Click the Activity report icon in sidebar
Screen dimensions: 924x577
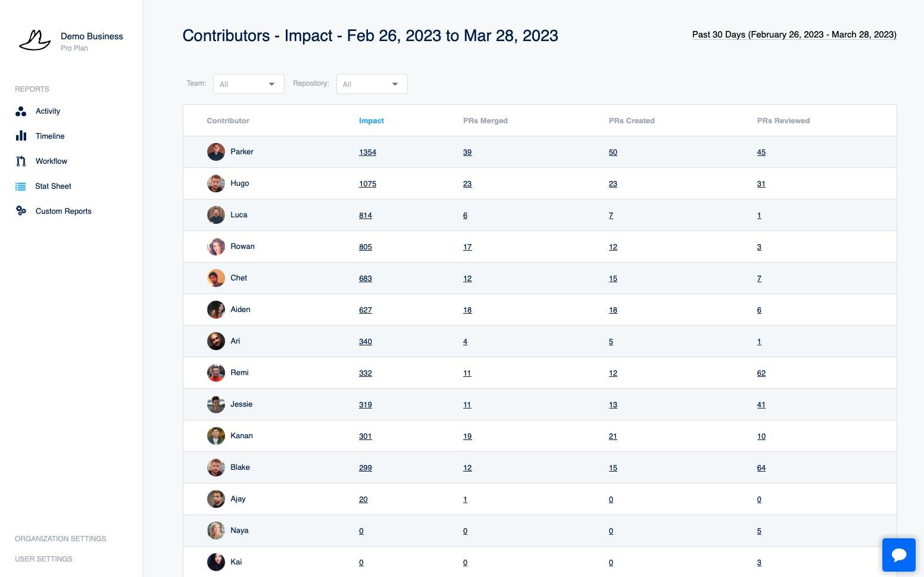(21, 111)
